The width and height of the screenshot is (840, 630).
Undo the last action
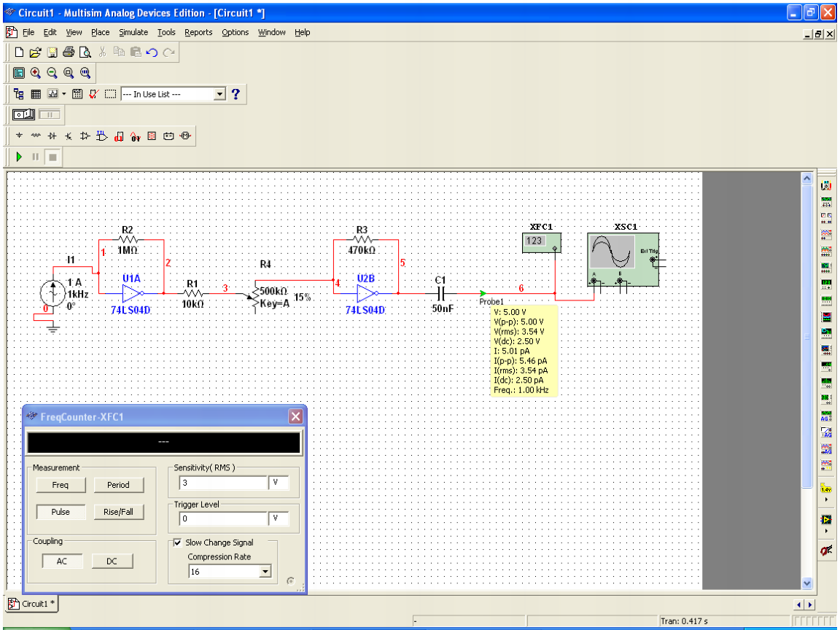152,52
